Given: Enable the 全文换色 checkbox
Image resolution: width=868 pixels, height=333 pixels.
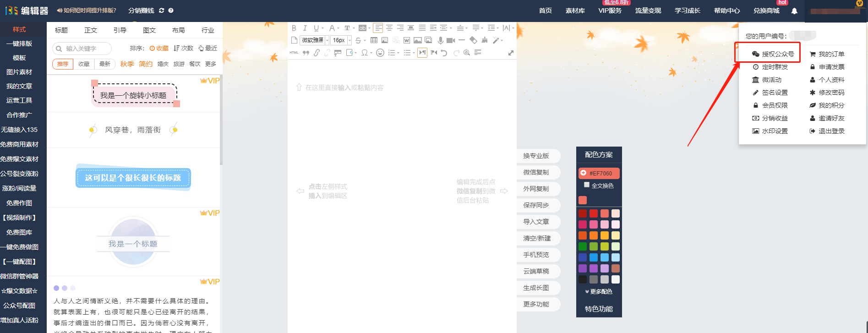Looking at the screenshot, I should pyautogui.click(x=587, y=185).
